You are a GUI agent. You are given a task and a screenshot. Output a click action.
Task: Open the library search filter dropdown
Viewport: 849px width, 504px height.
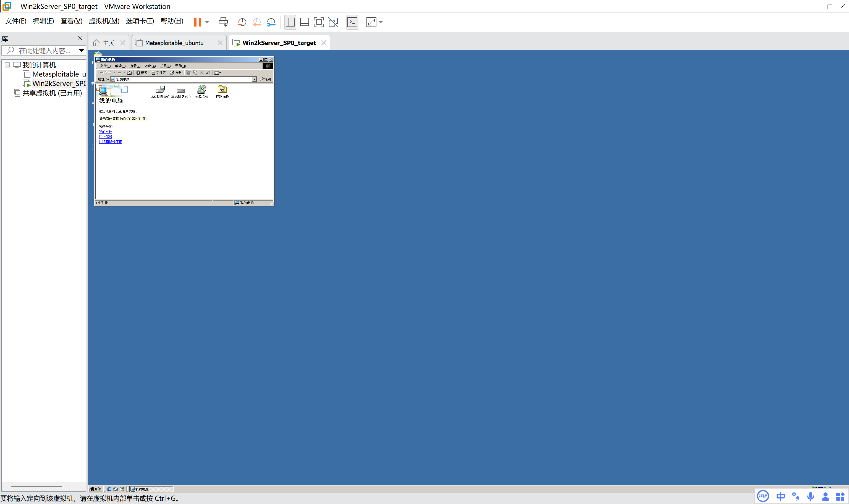click(81, 51)
